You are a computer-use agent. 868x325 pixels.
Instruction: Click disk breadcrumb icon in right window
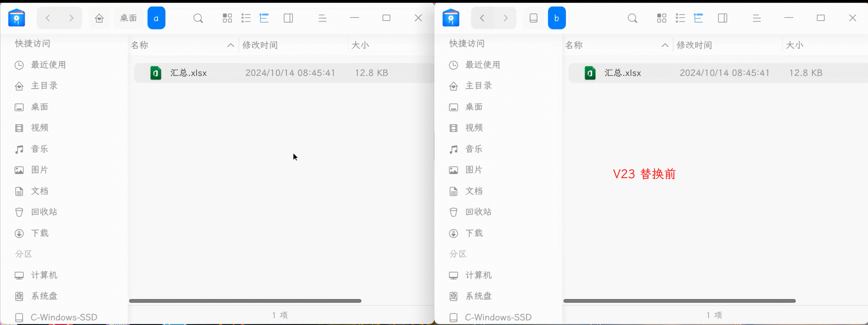[x=534, y=18]
